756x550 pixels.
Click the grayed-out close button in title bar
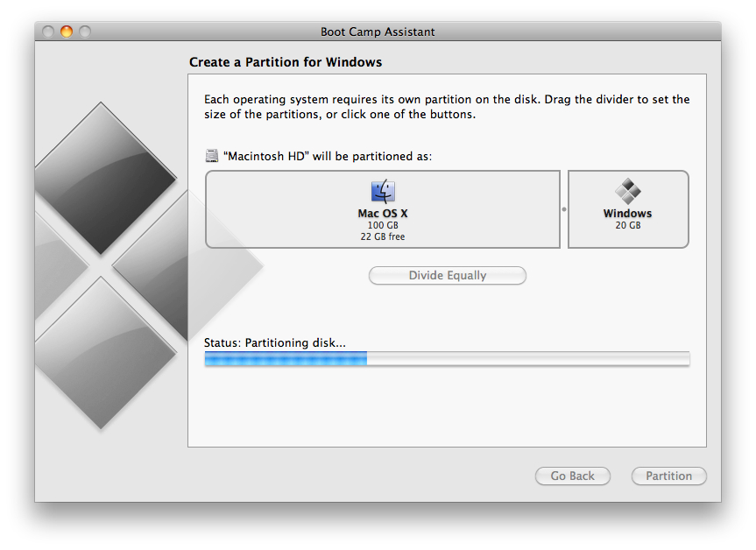[48, 32]
